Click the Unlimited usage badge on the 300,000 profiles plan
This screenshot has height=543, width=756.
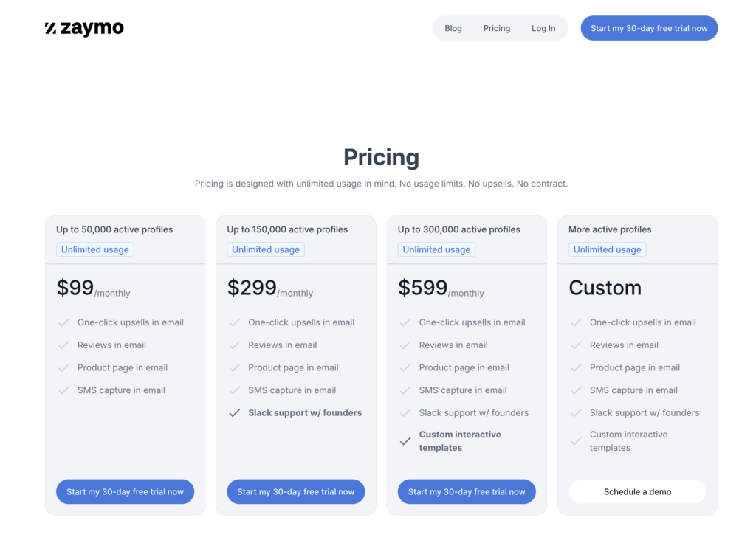[x=436, y=249]
